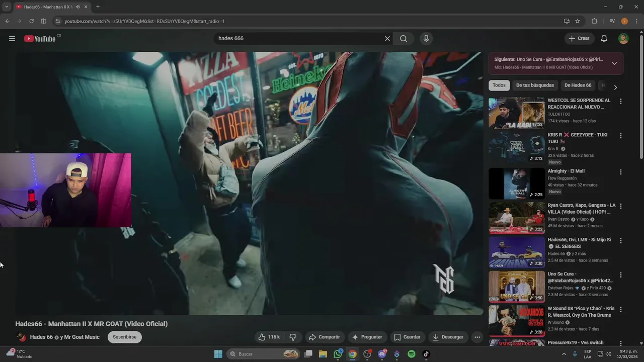Subscribe with the Suscribirse button
This screenshot has width=644, height=362.
coord(125,337)
